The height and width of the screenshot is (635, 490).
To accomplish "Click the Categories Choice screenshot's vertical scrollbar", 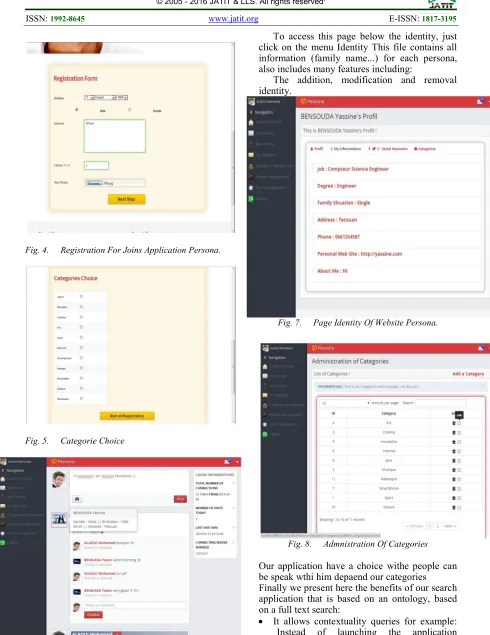I will (234, 345).
